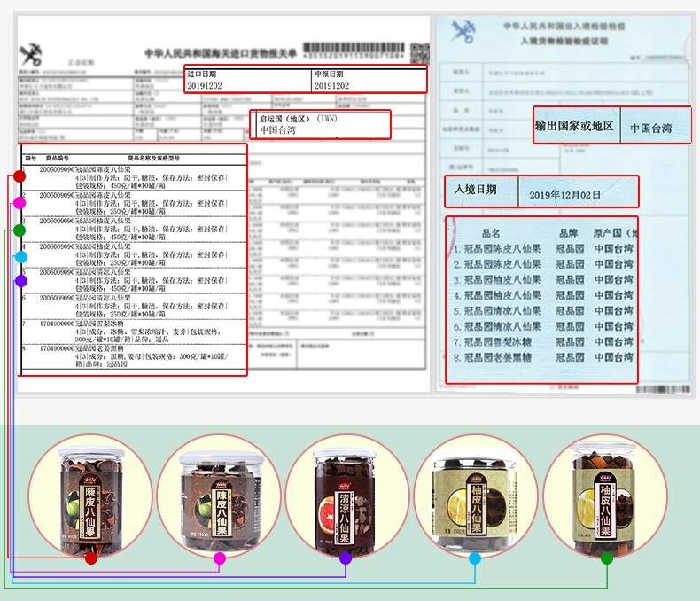700x601 pixels.
Task: Click the blue dot beside list row 4
Action: pyautogui.click(x=21, y=257)
